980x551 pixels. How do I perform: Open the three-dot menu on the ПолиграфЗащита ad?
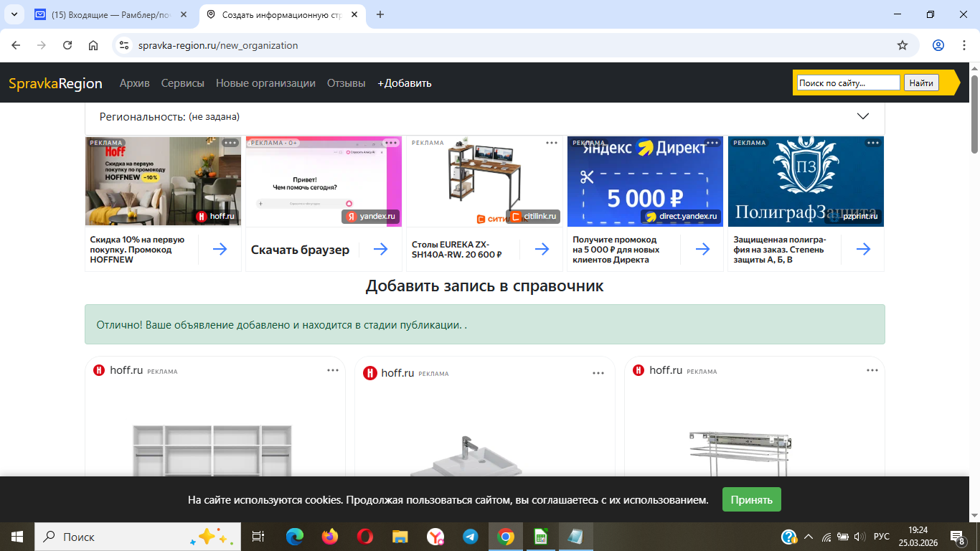click(873, 143)
